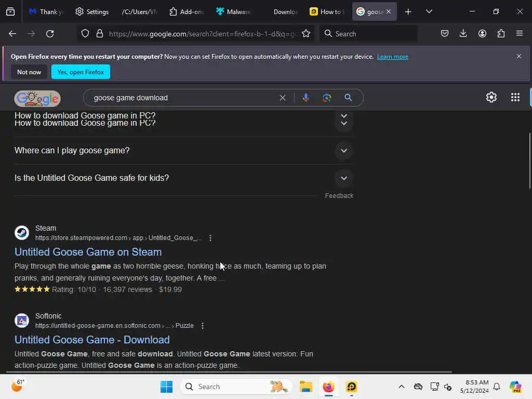Click 'Not now' button
532x399 pixels.
click(29, 72)
